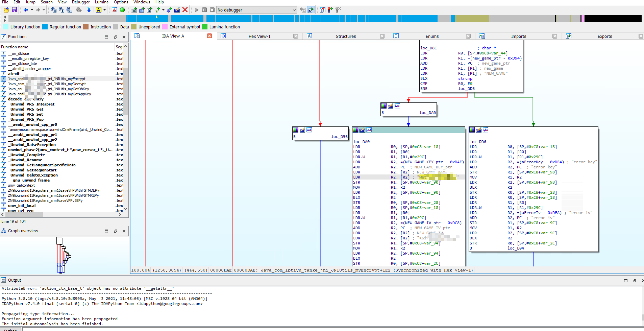Click the green auto-analysis indicator

[122, 10]
